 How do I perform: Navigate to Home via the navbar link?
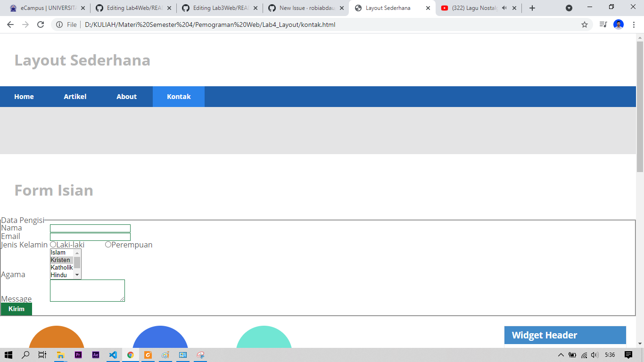(x=24, y=96)
